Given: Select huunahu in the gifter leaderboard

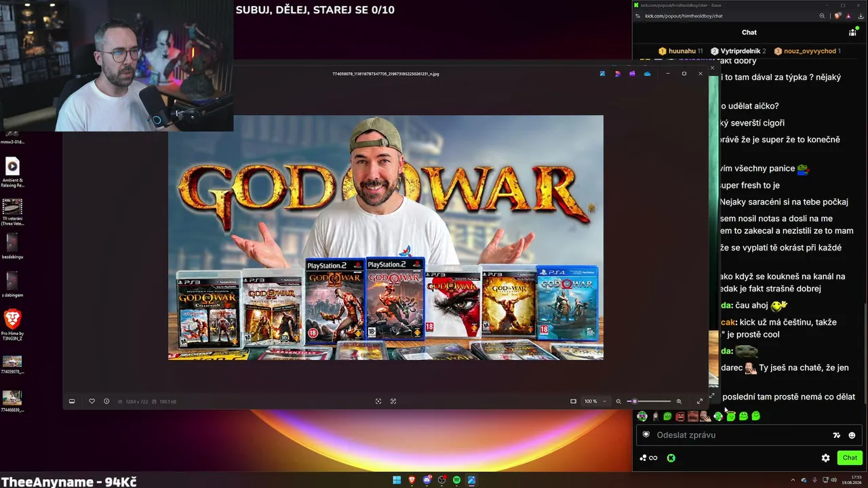Looking at the screenshot, I should (x=681, y=51).
